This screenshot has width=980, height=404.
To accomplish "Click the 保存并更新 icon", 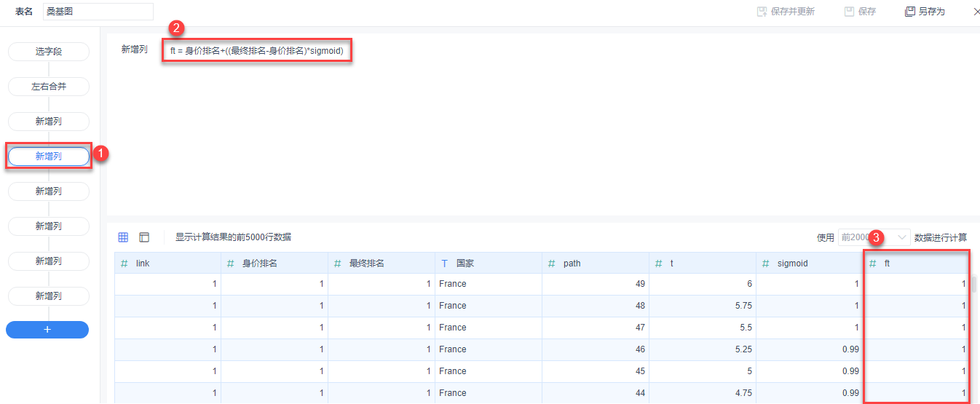I will click(762, 12).
